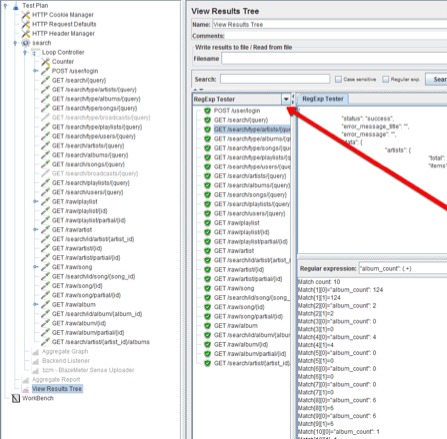Select GET /search/id/song/{song_id} in test plan
Screen dimensions: 447x439
coord(93,277)
